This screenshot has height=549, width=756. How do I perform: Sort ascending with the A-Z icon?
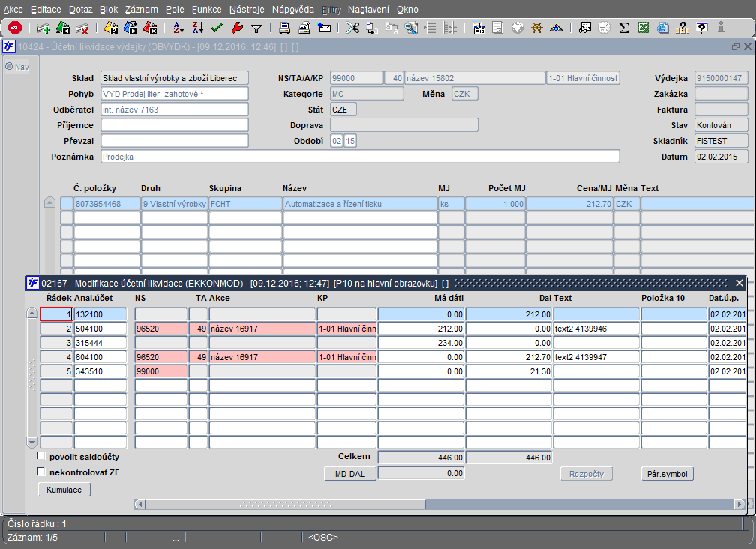pyautogui.click(x=178, y=28)
